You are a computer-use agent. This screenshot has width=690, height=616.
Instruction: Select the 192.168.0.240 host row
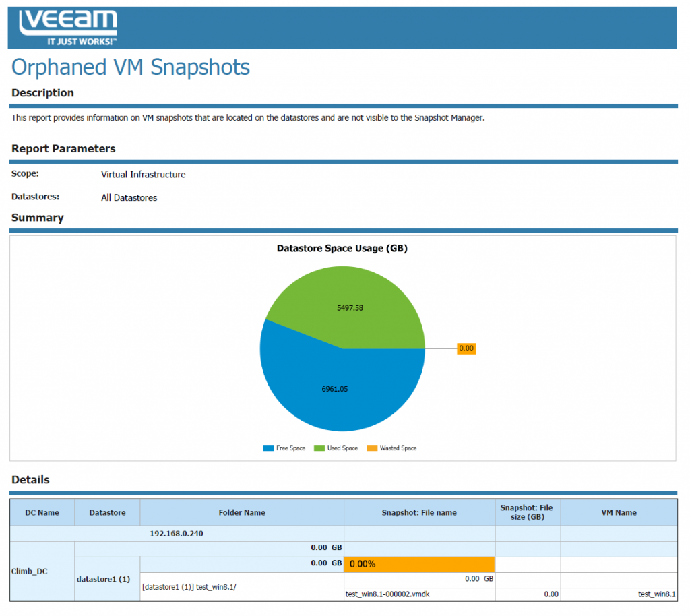(x=177, y=533)
